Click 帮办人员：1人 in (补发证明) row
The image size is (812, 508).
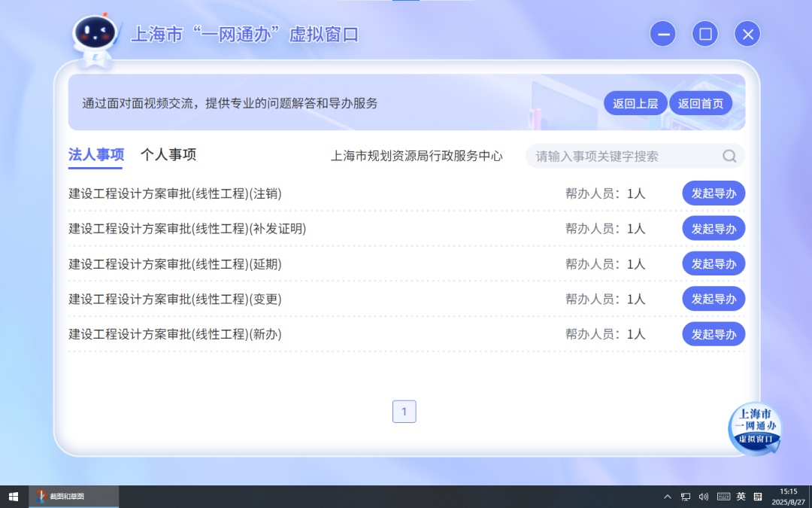[x=604, y=229]
